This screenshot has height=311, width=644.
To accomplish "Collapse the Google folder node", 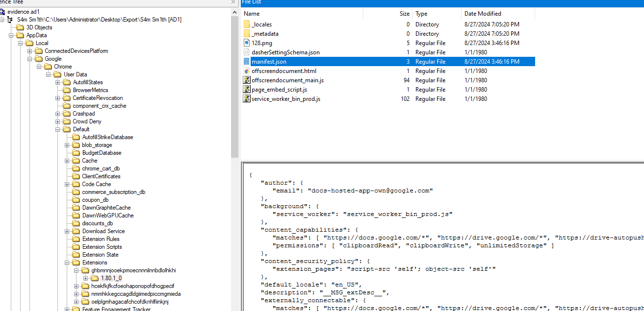I will pyautogui.click(x=29, y=59).
